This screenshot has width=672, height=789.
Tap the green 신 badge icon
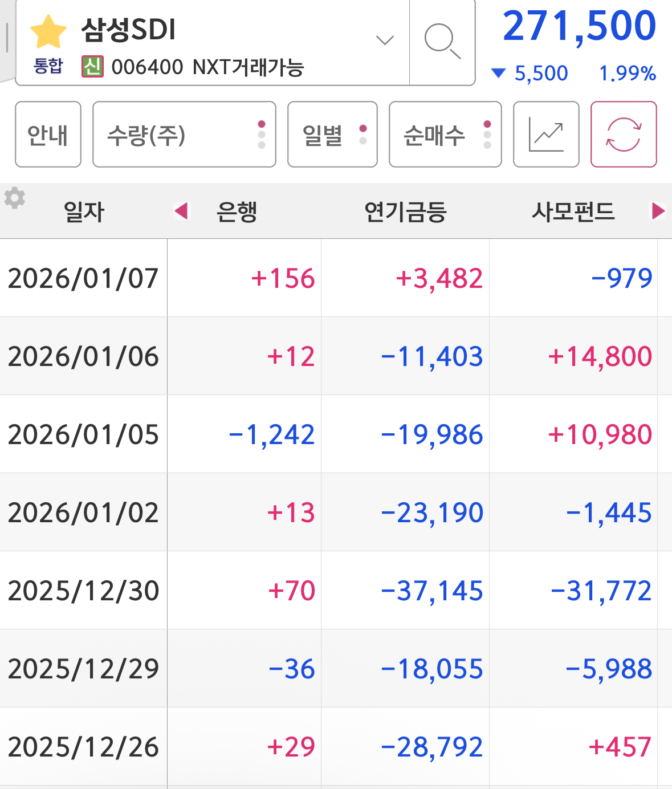[x=92, y=67]
